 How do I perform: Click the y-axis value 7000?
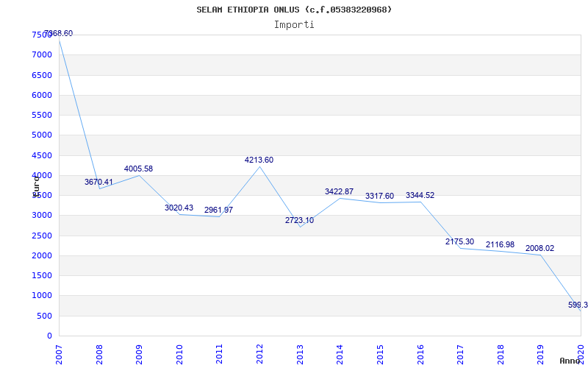click(x=42, y=54)
